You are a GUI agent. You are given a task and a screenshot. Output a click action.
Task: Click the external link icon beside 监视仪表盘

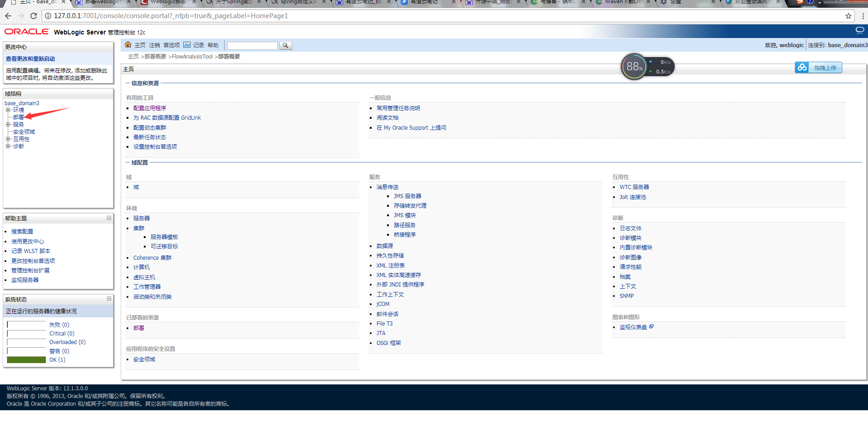[x=651, y=326]
